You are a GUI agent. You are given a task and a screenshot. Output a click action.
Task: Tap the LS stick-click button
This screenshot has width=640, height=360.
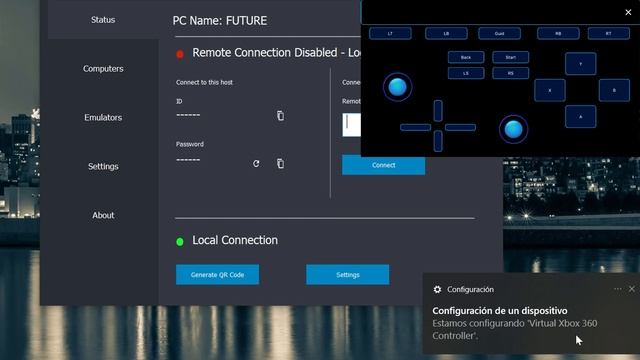point(466,73)
